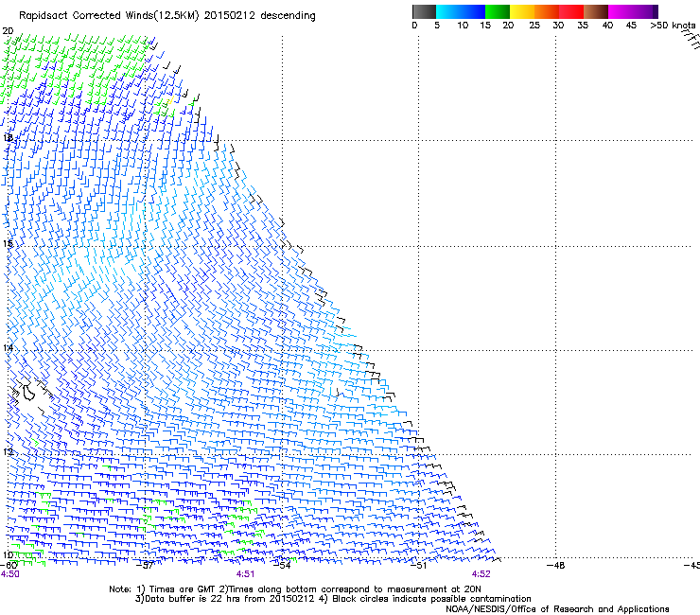
Task: Click the NOAA/NESDIS credit text
Action: click(x=557, y=609)
